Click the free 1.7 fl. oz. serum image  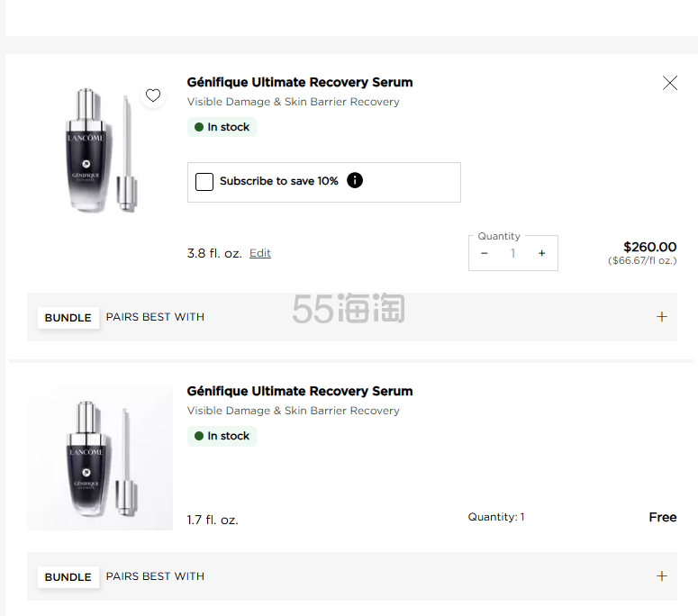coord(100,457)
